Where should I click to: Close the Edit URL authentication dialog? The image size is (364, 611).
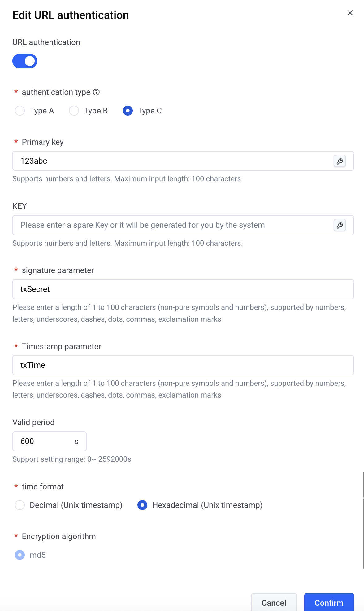pyautogui.click(x=350, y=13)
